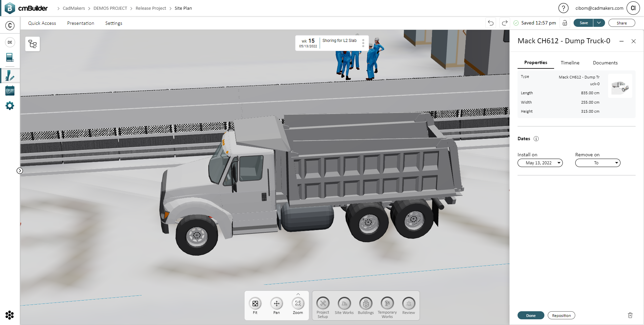Click the cmBuilder logo icon
Screen dimensions: 644x325
coord(10,8)
